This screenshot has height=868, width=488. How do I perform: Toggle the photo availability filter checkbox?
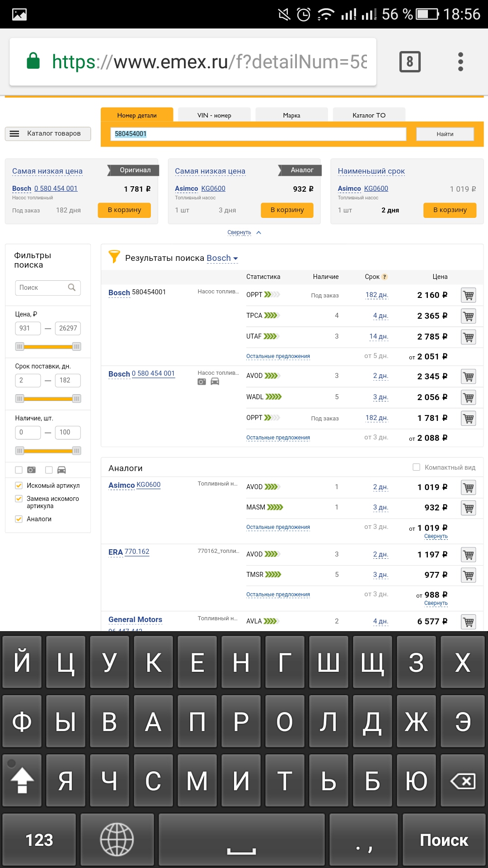pyautogui.click(x=19, y=470)
